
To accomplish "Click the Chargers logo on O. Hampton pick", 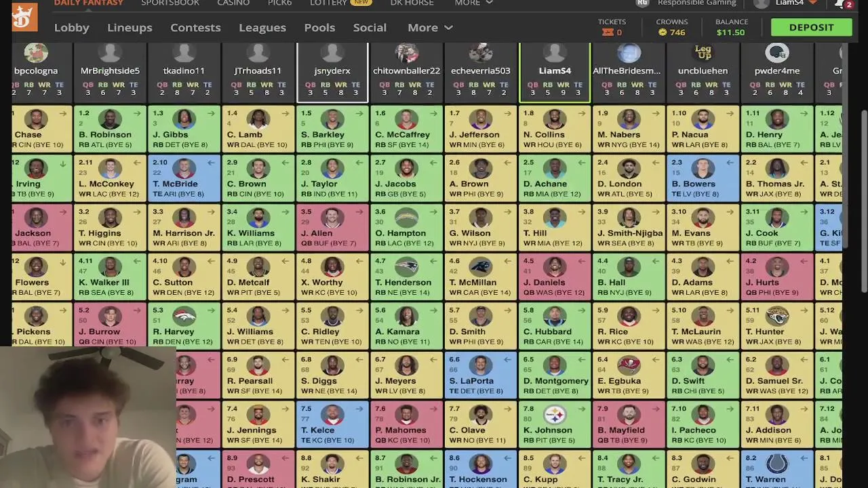I will pos(406,218).
